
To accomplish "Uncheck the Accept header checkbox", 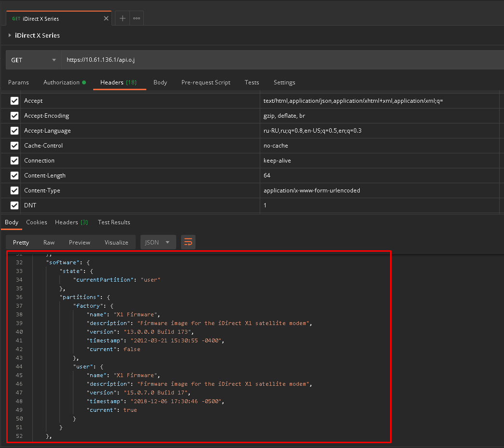I will (x=14, y=101).
